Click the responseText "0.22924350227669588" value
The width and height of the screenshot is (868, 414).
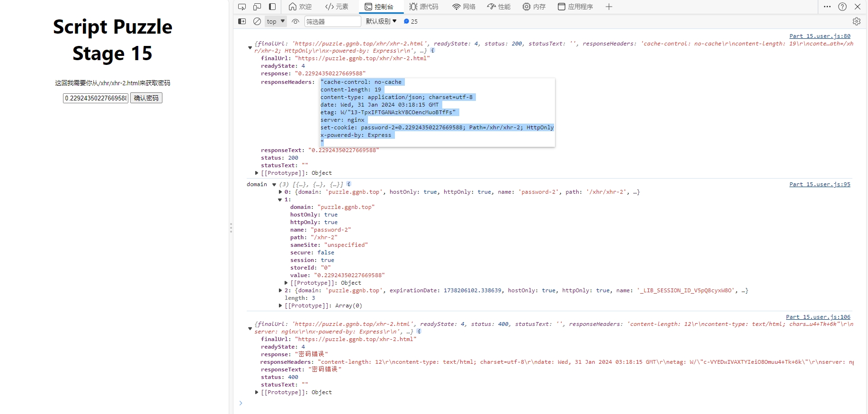click(x=344, y=150)
